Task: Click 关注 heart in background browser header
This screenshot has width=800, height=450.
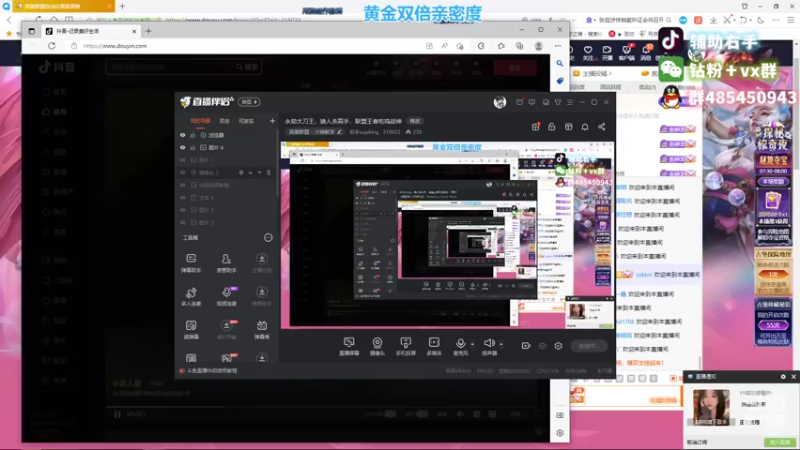Action: pyautogui.click(x=588, y=53)
